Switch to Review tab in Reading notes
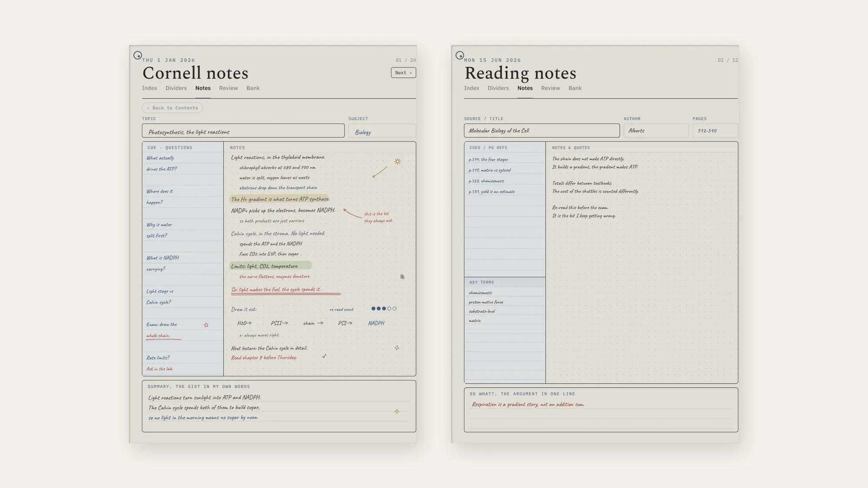Viewport: 868px width, 488px height. (550, 88)
